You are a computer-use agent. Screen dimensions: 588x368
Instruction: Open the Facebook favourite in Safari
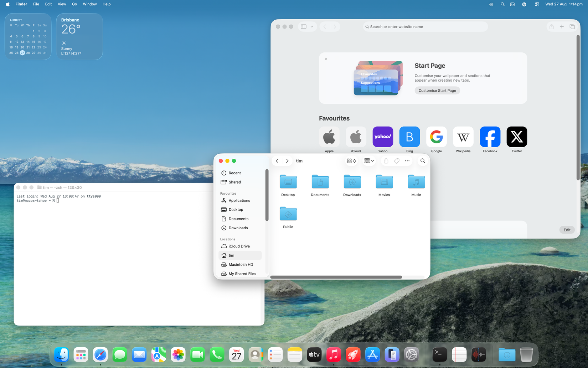click(490, 137)
